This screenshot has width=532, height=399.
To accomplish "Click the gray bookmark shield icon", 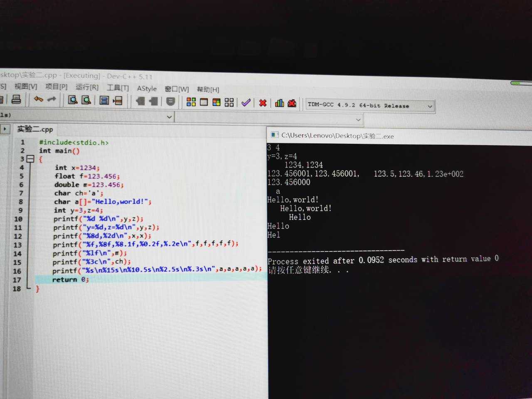I will click(x=170, y=101).
